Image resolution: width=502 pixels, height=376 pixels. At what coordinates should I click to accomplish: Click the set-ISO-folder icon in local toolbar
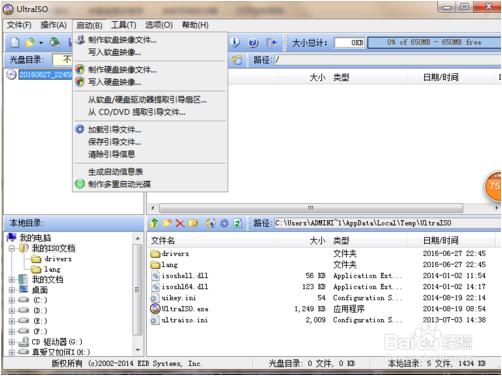point(210,223)
